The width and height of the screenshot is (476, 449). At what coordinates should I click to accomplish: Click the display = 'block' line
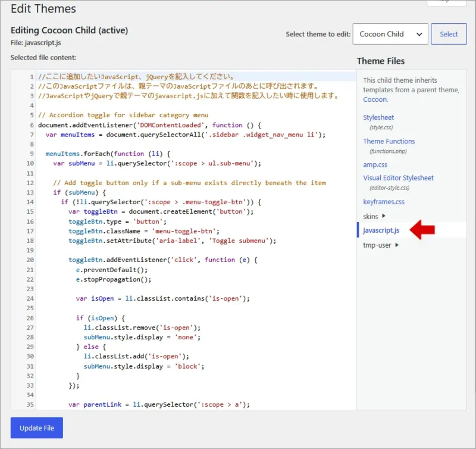coord(144,366)
